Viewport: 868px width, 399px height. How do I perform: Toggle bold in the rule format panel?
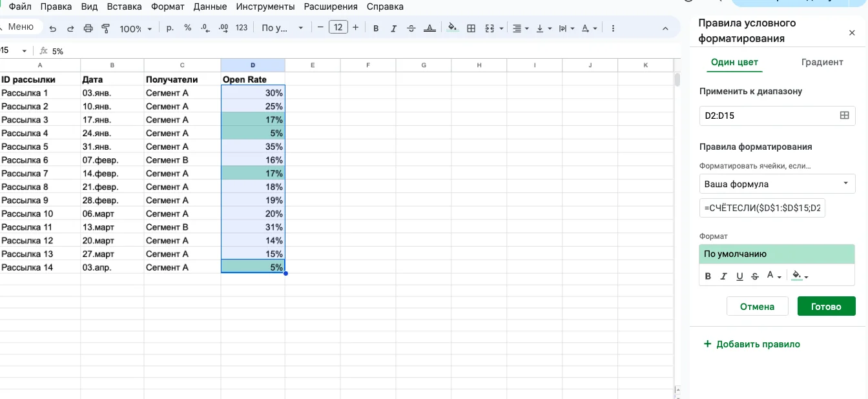pos(708,276)
